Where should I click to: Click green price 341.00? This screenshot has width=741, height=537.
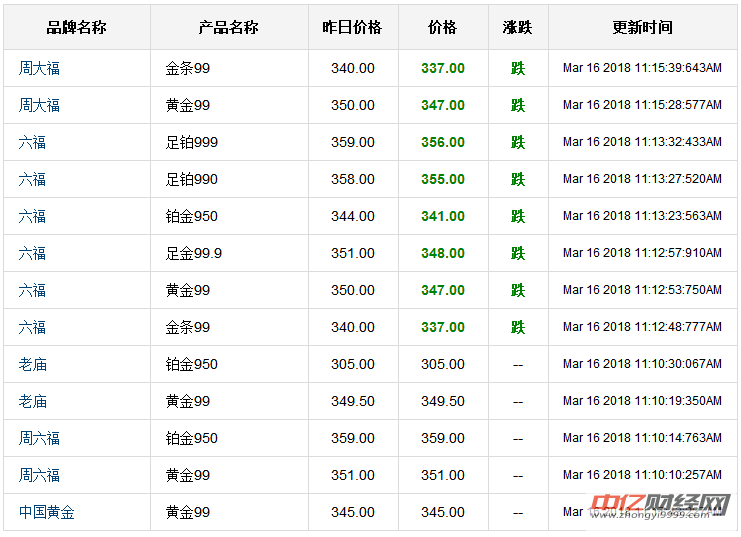click(x=443, y=217)
